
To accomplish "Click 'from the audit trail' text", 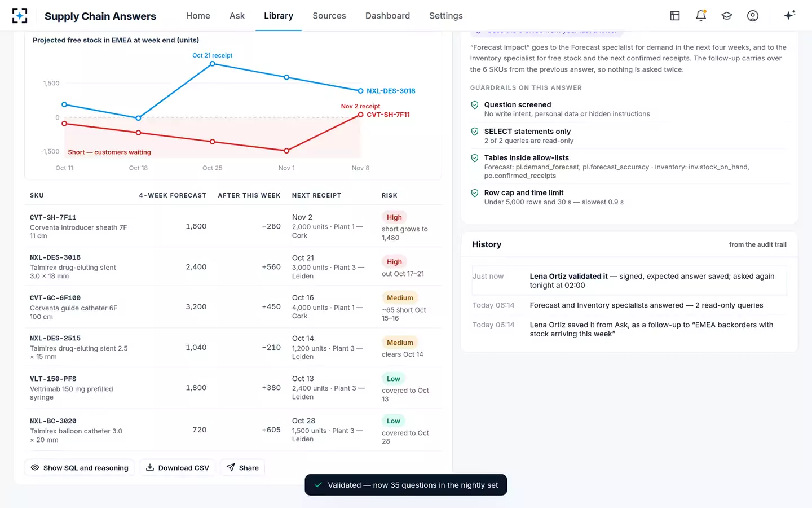I will click(x=758, y=244).
